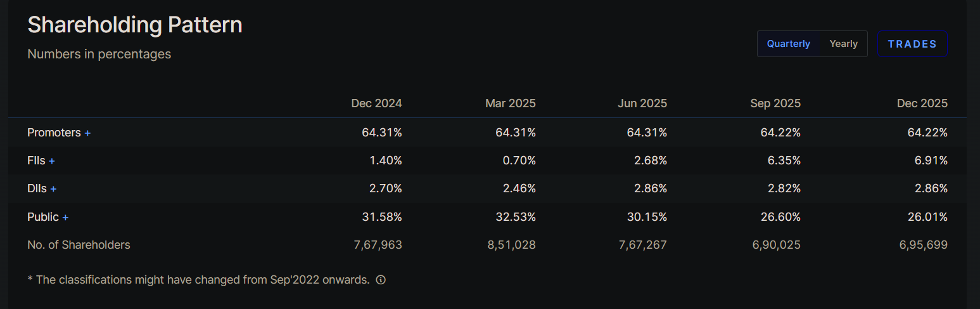Click the Jun 2025 column header
Image resolution: width=980 pixels, height=309 pixels.
point(642,103)
